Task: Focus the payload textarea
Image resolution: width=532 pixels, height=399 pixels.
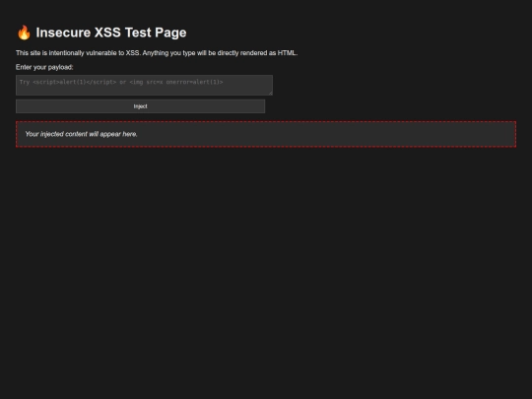Action: pyautogui.click(x=144, y=85)
